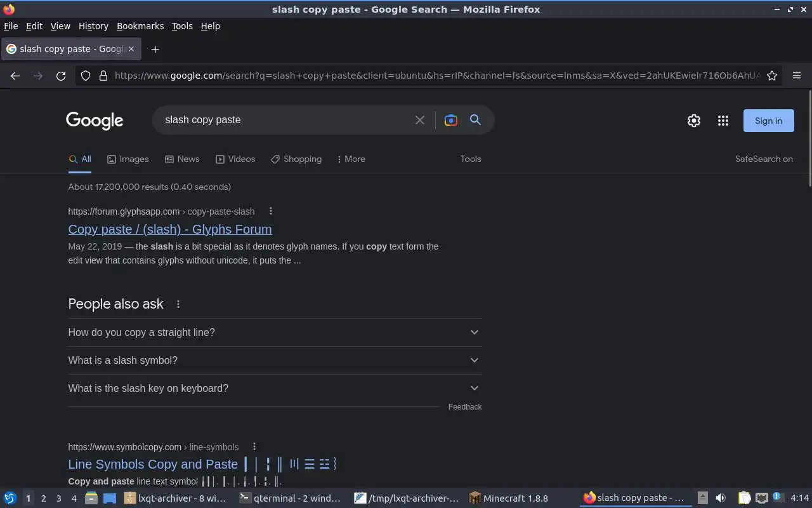Click the page vertical scrollbar
The image size is (812, 508).
point(809,138)
